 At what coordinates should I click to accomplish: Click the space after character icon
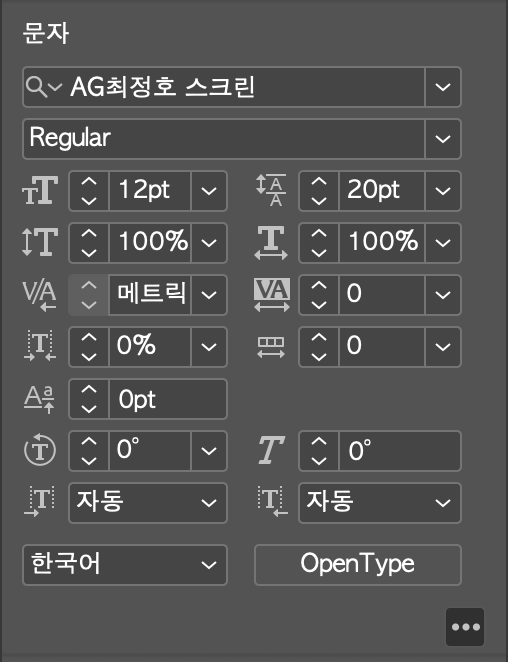click(x=272, y=502)
